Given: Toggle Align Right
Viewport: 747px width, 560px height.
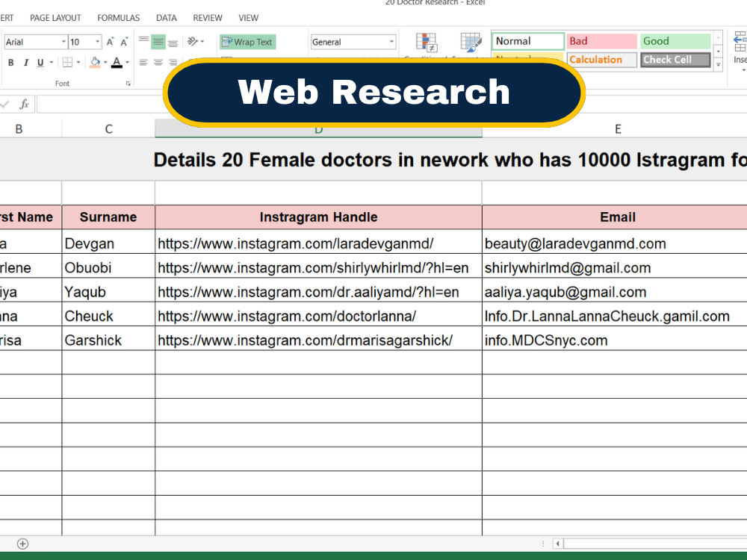Looking at the screenshot, I should pyautogui.click(x=173, y=63).
